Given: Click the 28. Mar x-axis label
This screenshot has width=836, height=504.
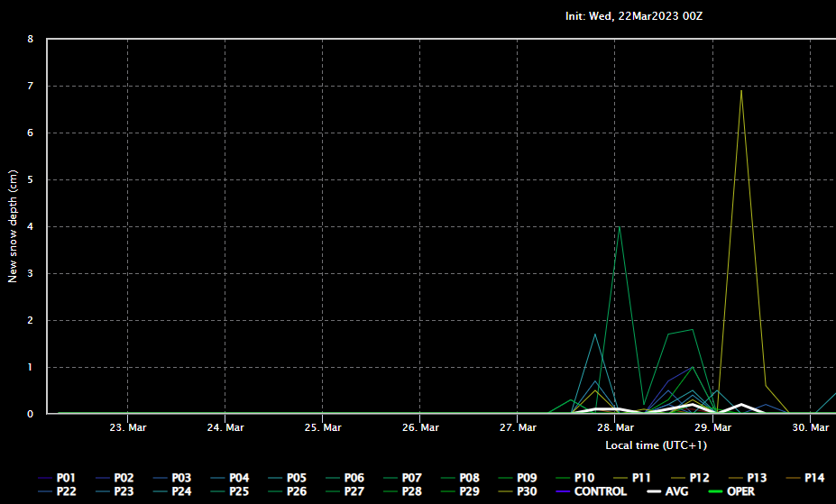Looking at the screenshot, I should pyautogui.click(x=613, y=427).
